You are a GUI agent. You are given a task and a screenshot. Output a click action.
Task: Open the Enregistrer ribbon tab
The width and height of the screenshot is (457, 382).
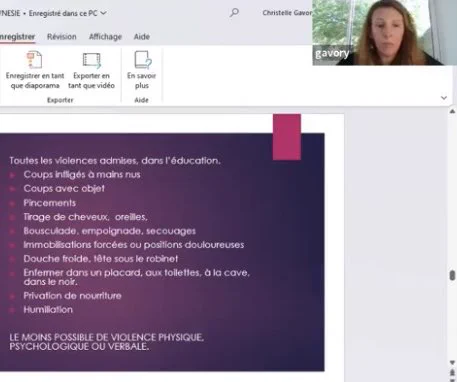pyautogui.click(x=17, y=37)
